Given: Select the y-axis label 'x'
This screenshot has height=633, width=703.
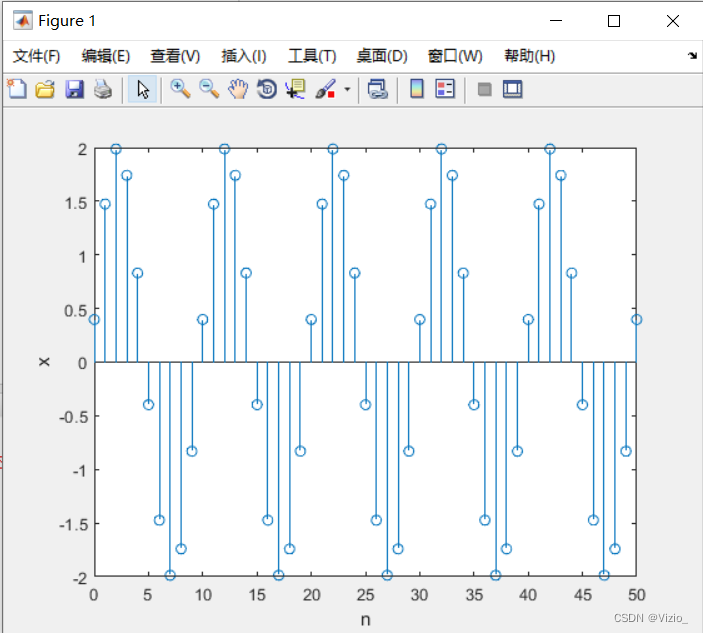Looking at the screenshot, I should point(44,362).
